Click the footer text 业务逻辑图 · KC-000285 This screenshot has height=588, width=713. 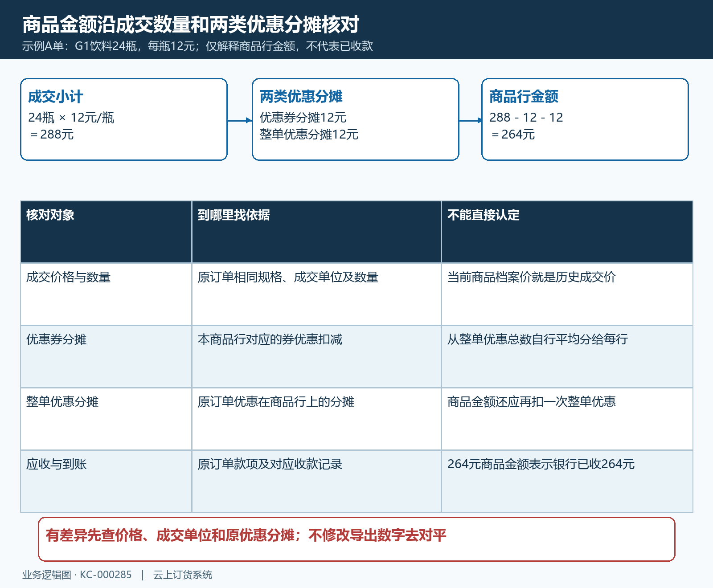[x=77, y=575]
